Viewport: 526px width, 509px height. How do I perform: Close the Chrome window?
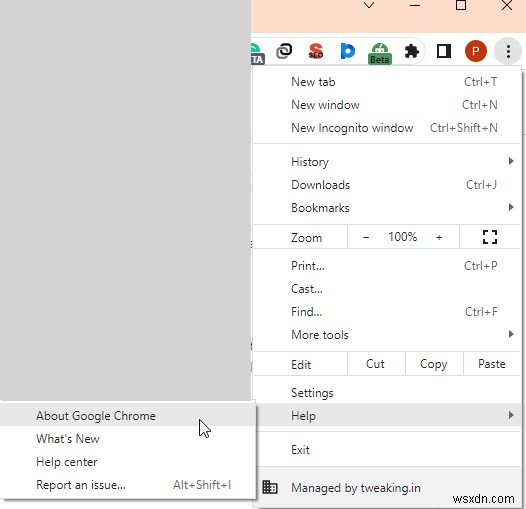click(x=507, y=5)
